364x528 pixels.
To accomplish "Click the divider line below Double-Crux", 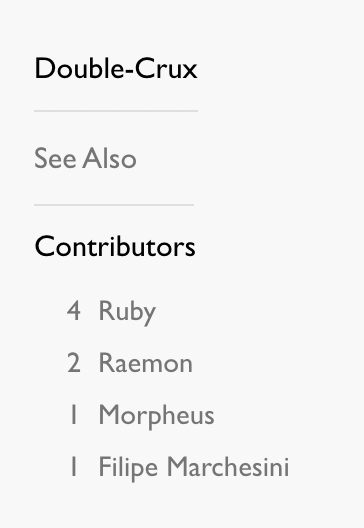I will pos(116,110).
